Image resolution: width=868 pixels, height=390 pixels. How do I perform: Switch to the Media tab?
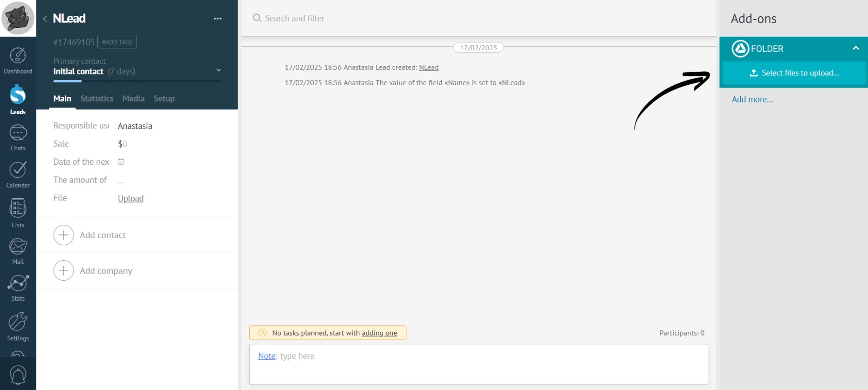tap(133, 99)
